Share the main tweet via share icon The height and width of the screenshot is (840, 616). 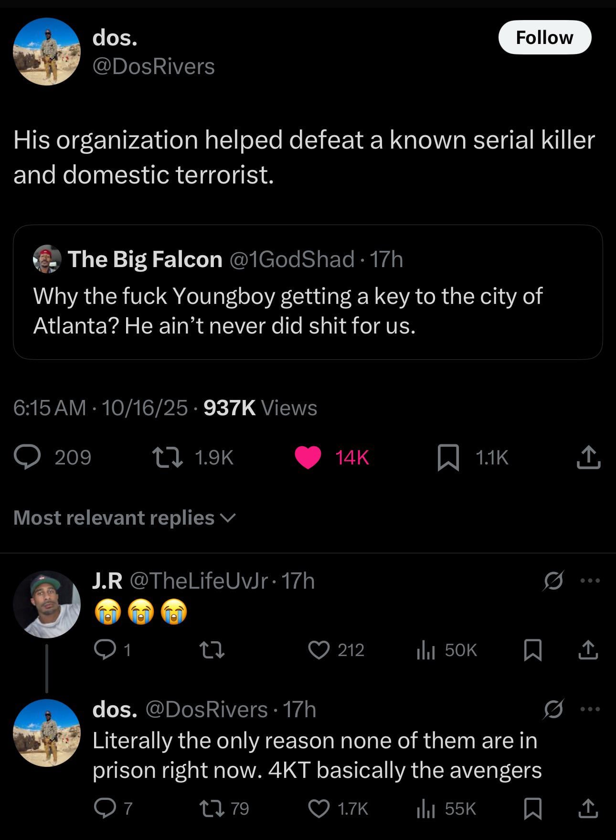point(588,457)
